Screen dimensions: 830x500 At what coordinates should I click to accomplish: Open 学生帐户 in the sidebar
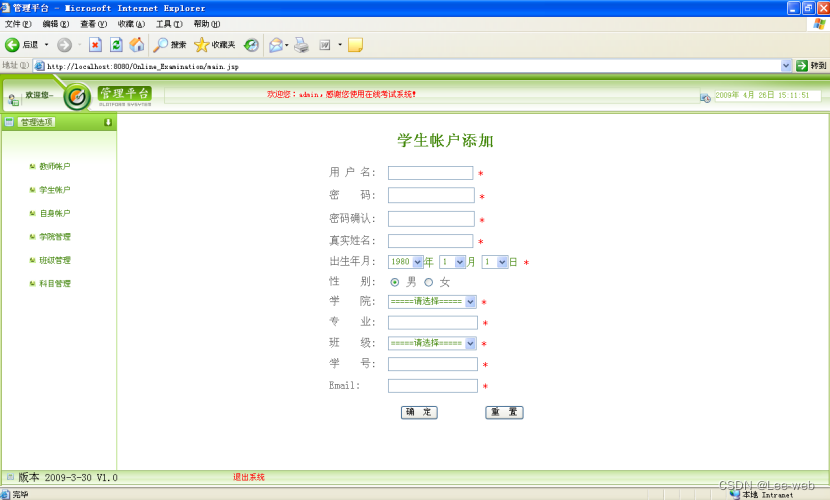click(x=55, y=189)
